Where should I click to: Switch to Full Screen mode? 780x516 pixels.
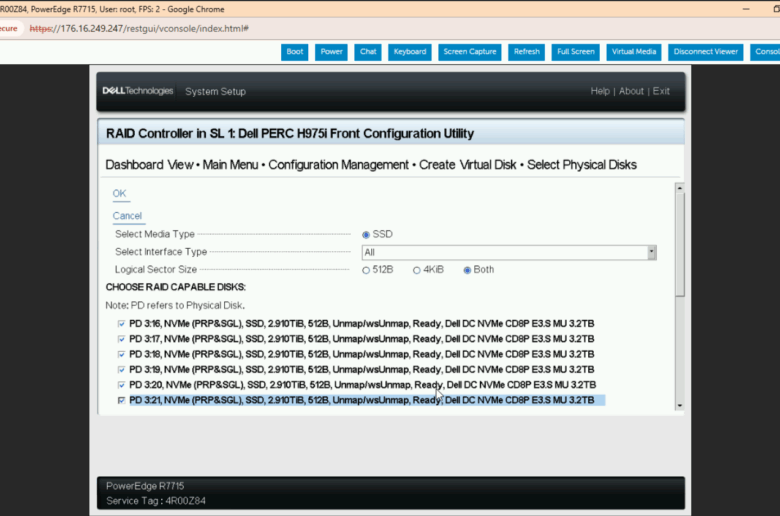(x=576, y=52)
